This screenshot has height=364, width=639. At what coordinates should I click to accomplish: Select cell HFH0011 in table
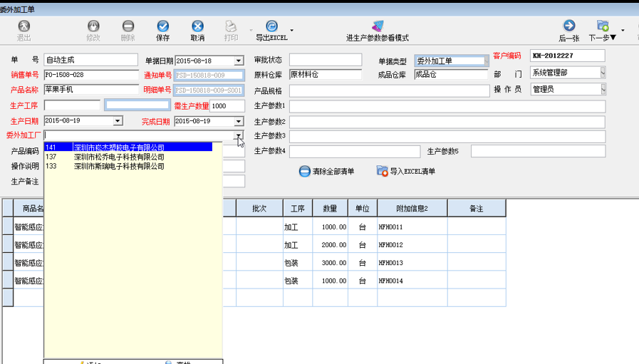point(412,227)
